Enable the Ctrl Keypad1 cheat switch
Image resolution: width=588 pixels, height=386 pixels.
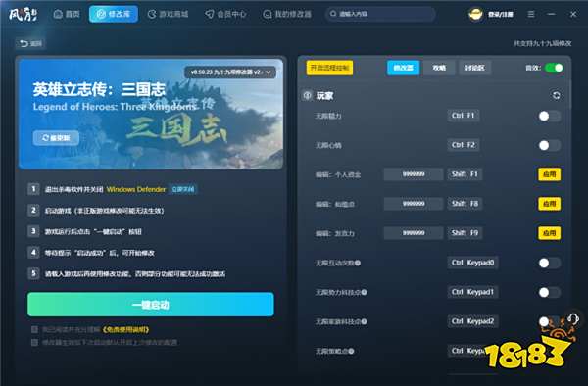click(549, 292)
